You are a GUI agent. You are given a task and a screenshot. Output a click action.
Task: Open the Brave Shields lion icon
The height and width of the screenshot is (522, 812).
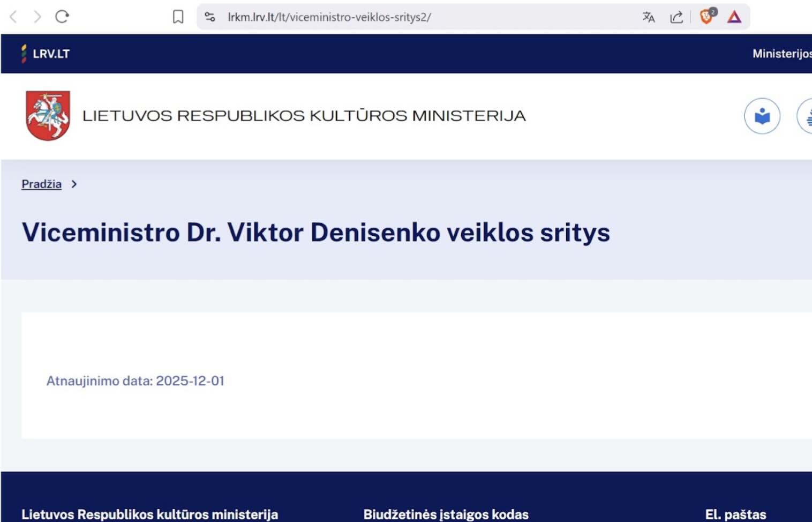click(706, 17)
